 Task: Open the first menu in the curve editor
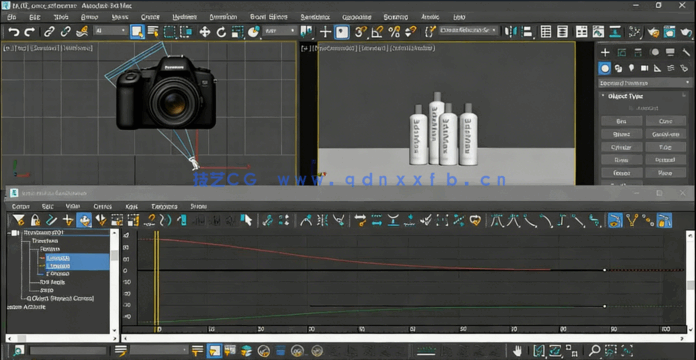tap(21, 206)
